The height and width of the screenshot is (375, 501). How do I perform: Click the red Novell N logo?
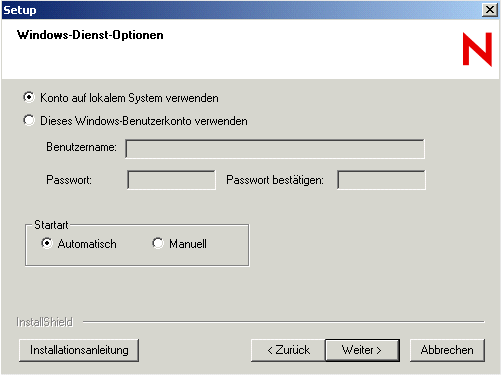point(477,49)
